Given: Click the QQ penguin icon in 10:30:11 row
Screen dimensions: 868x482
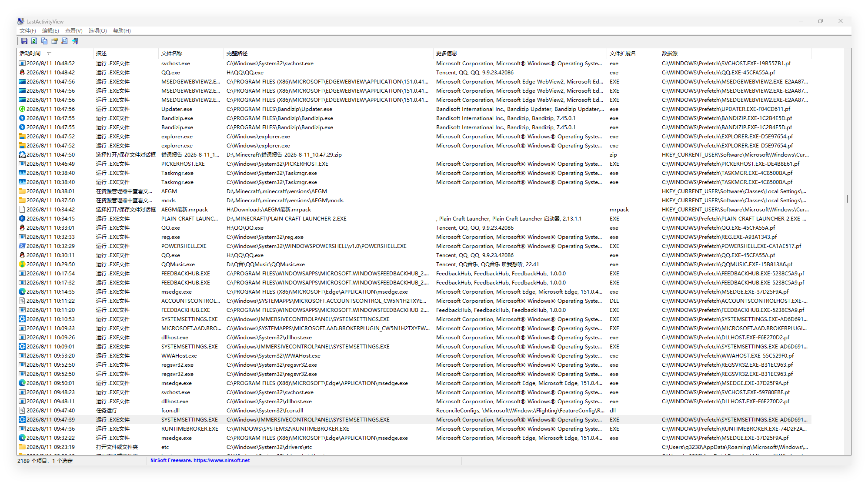Looking at the screenshot, I should click(22, 255).
